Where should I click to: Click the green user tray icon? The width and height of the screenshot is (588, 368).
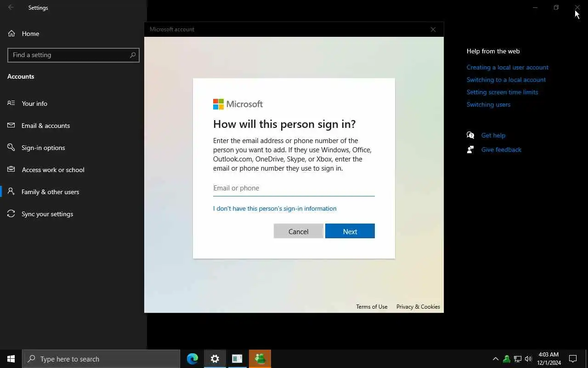(507, 359)
